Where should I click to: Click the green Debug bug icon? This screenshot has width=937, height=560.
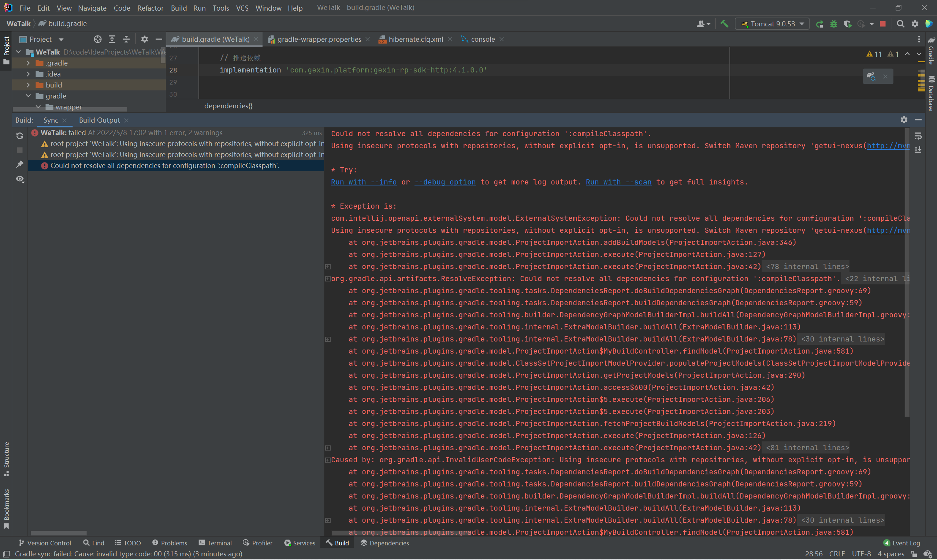(833, 24)
